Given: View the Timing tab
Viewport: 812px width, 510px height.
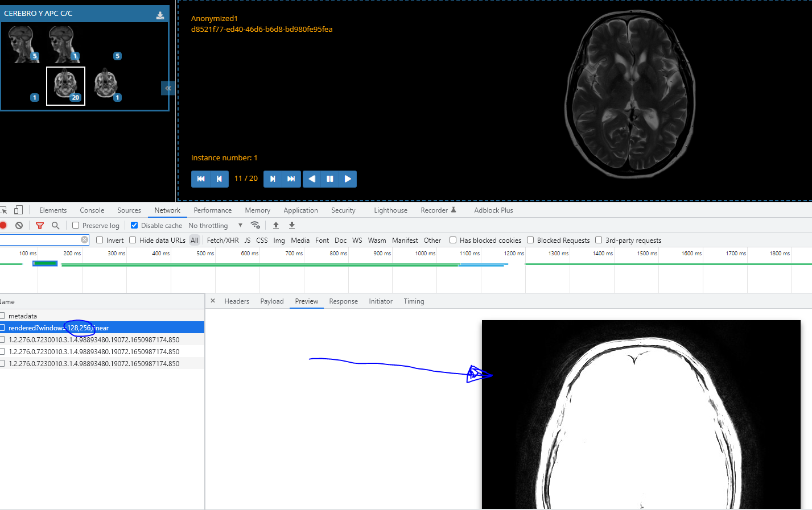Looking at the screenshot, I should (414, 301).
